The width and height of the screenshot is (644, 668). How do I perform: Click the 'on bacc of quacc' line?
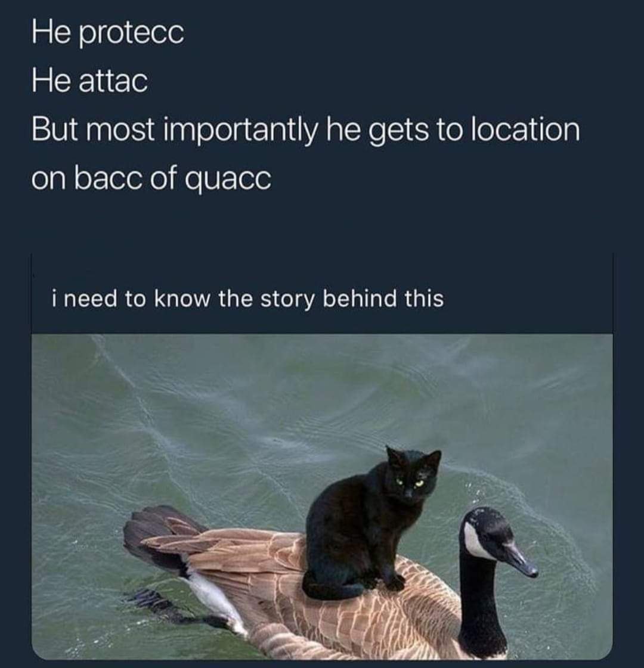point(151,178)
